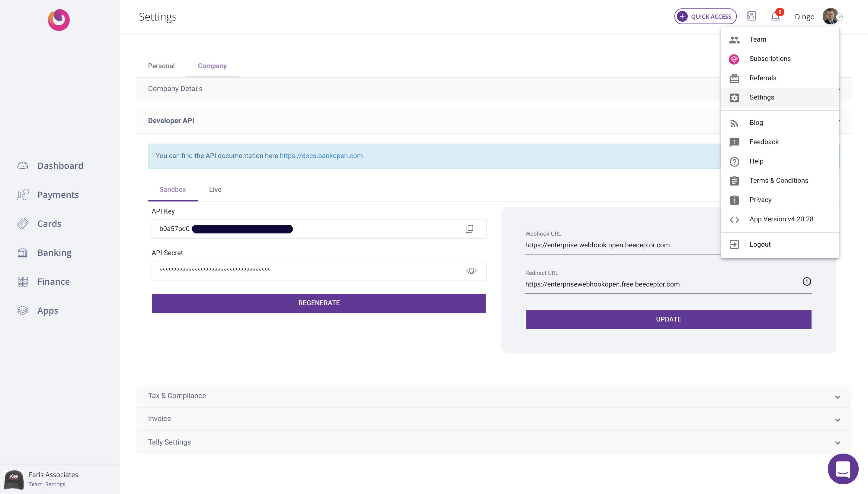Open Cards from the sidebar
The image size is (868, 494).
[x=49, y=223]
